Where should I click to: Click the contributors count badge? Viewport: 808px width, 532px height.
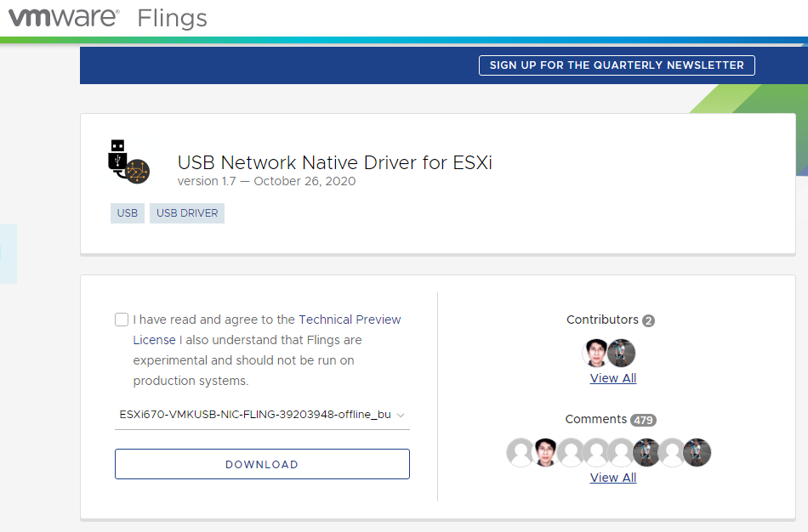point(649,320)
